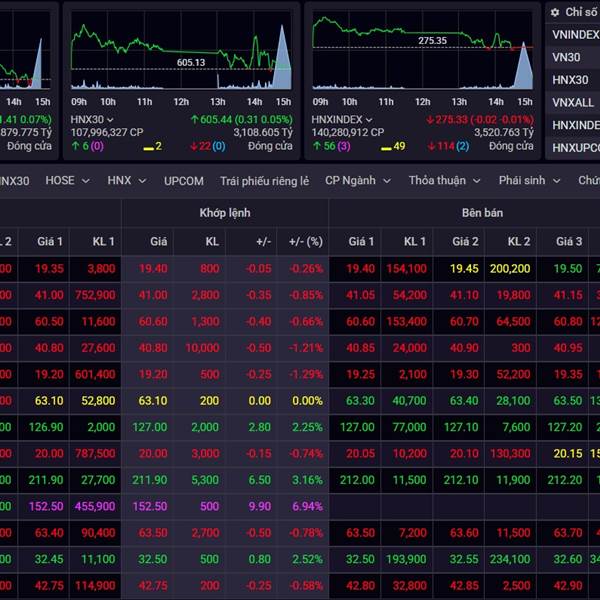This screenshot has height=600, width=600.
Task: Click the HNX30 intraday chart
Action: 181,51
